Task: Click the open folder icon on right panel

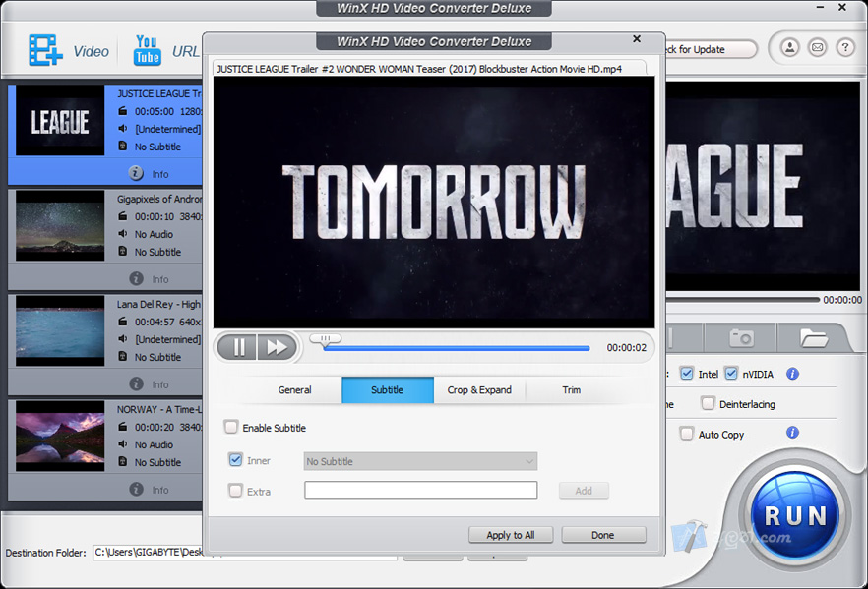Action: tap(816, 336)
